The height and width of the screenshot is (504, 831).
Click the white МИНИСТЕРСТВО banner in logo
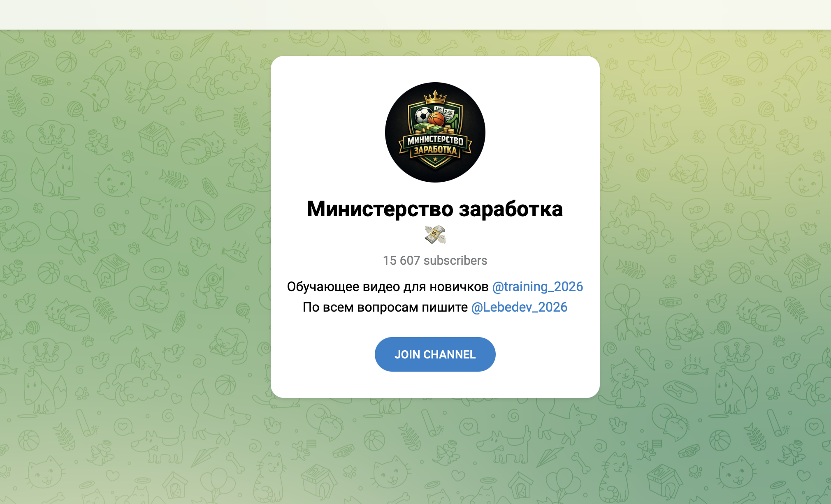pyautogui.click(x=435, y=140)
